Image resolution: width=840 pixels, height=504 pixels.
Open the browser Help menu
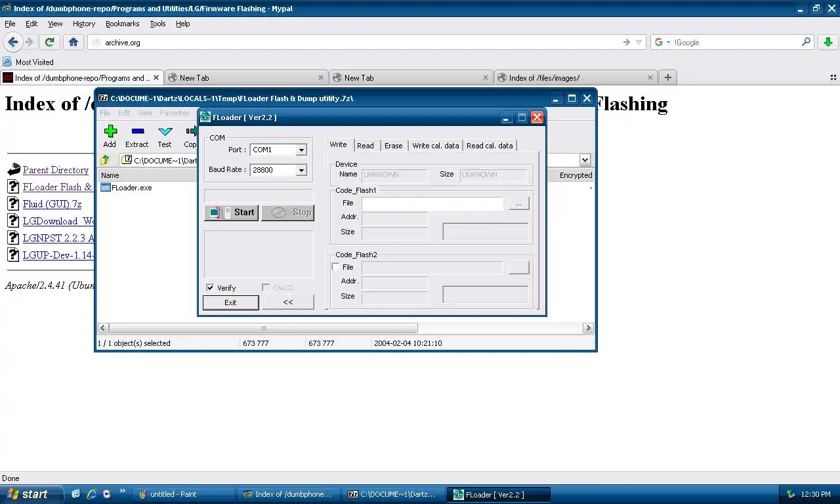coord(182,24)
